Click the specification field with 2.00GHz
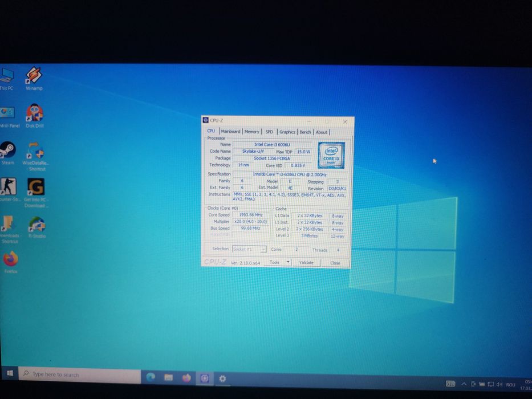The height and width of the screenshot is (399, 532). [290, 174]
